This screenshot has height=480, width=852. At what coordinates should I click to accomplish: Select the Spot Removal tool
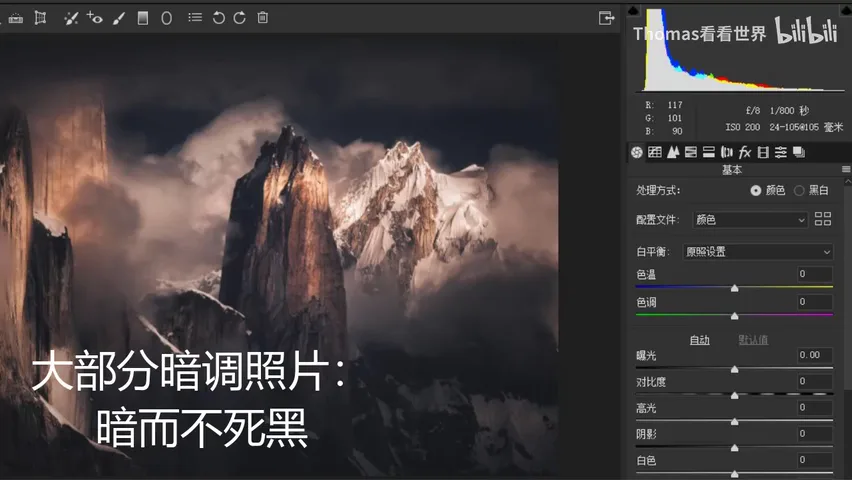pos(71,18)
